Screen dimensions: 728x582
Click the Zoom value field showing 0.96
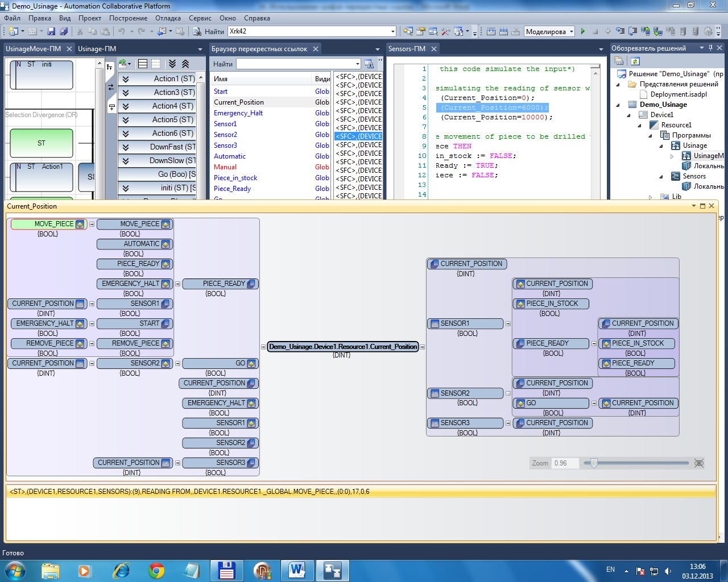(565, 463)
